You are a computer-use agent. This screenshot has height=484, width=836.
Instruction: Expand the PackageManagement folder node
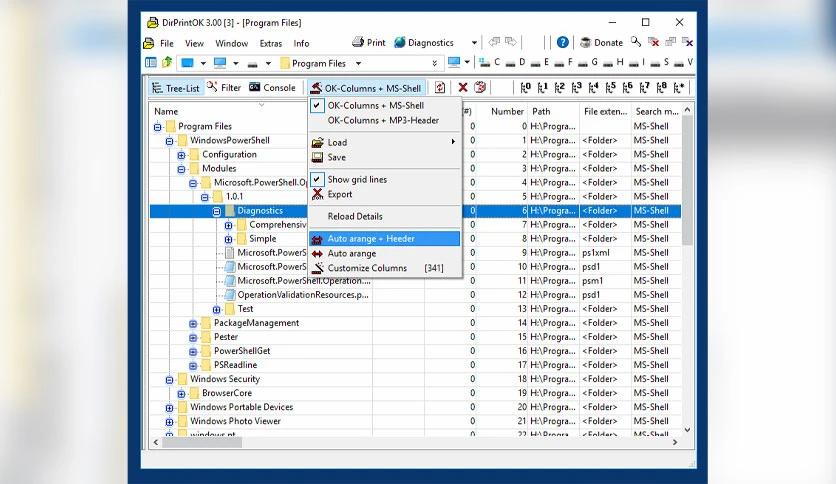coord(193,324)
